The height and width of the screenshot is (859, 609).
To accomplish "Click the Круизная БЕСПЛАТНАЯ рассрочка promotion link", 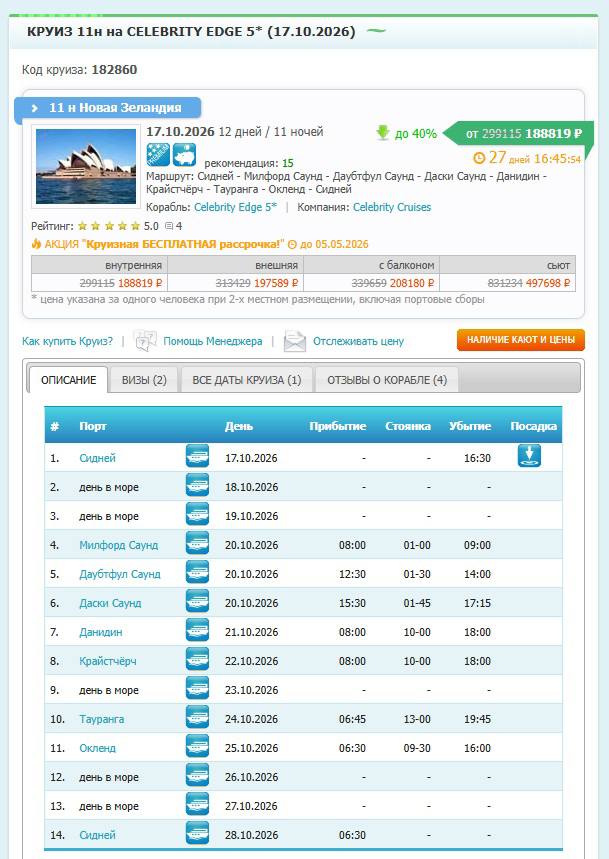I will tap(183, 244).
